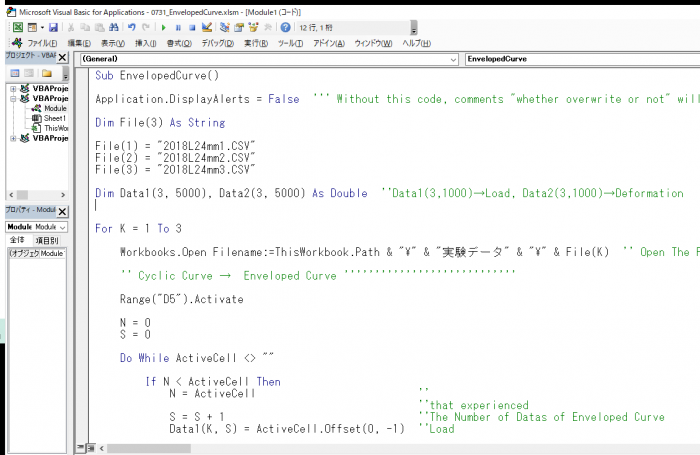Click View Object icon in project panel
The height and width of the screenshot is (455, 700).
click(x=29, y=73)
